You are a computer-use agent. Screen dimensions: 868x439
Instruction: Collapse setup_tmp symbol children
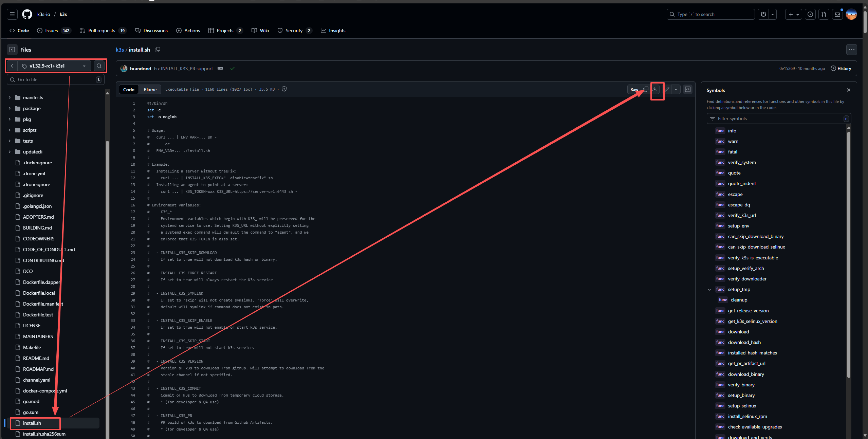pos(709,290)
